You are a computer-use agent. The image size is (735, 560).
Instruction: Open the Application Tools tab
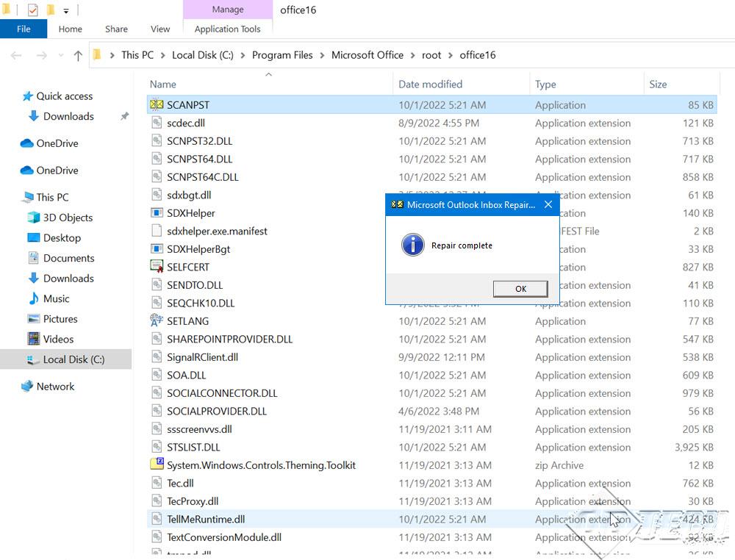point(227,29)
